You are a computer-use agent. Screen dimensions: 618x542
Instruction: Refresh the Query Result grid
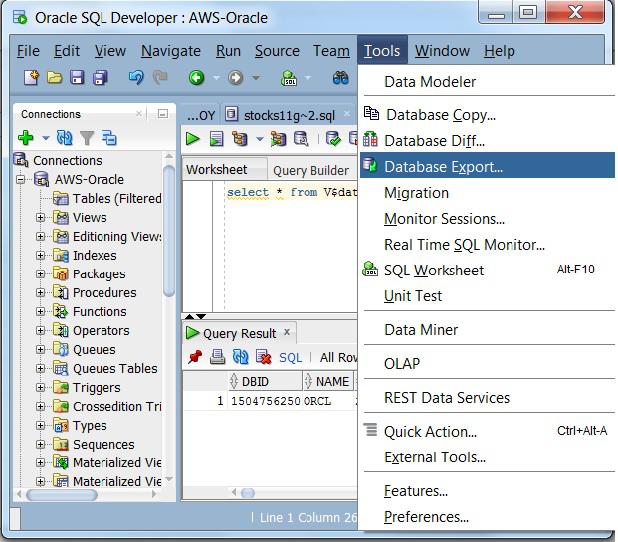click(240, 357)
